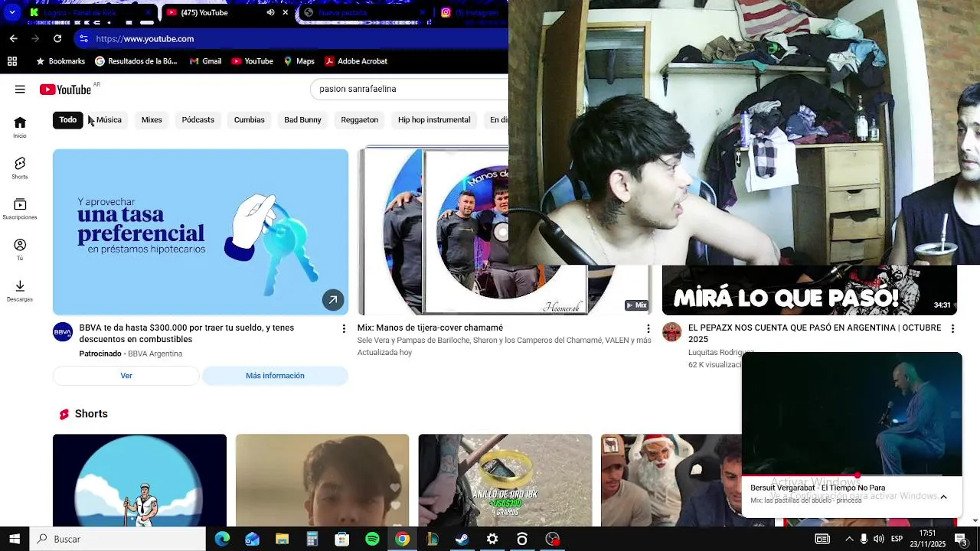Click the Windows Start button
980x551 pixels.
pos(15,539)
